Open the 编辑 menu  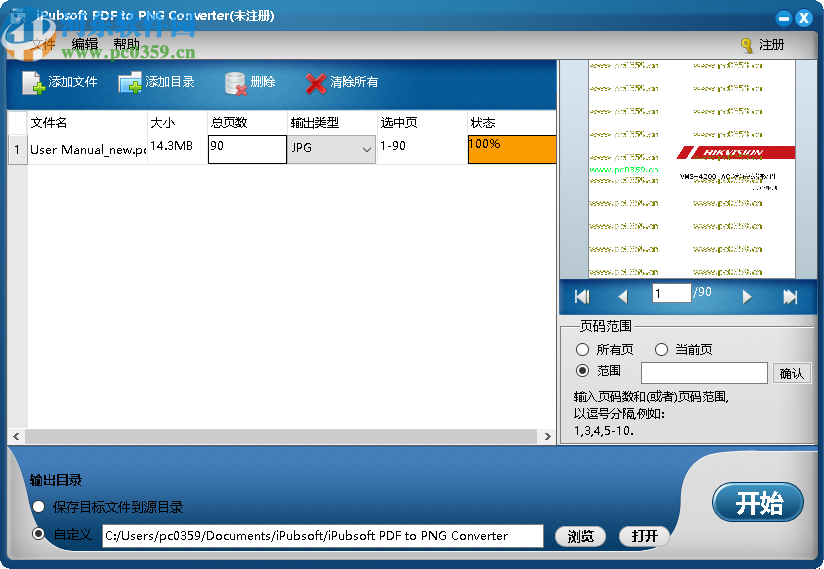(85, 44)
